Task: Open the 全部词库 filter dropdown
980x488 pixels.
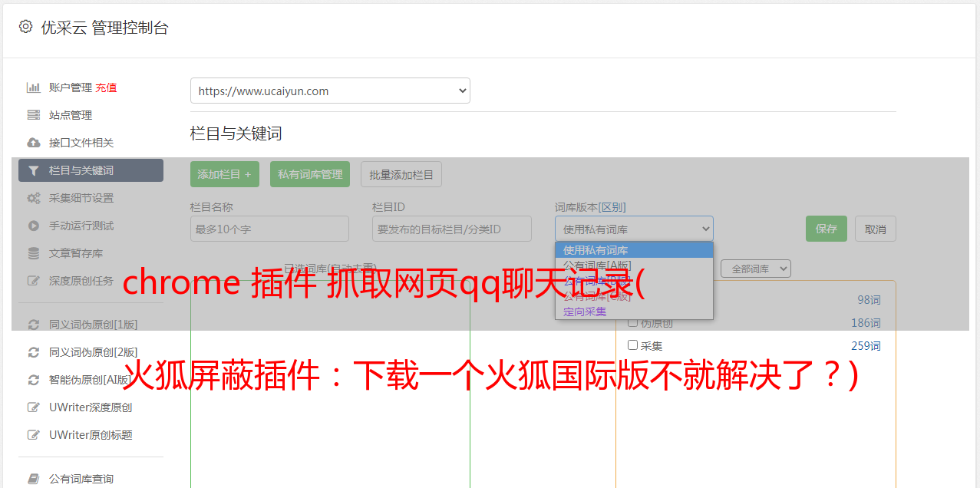Action: [755, 269]
